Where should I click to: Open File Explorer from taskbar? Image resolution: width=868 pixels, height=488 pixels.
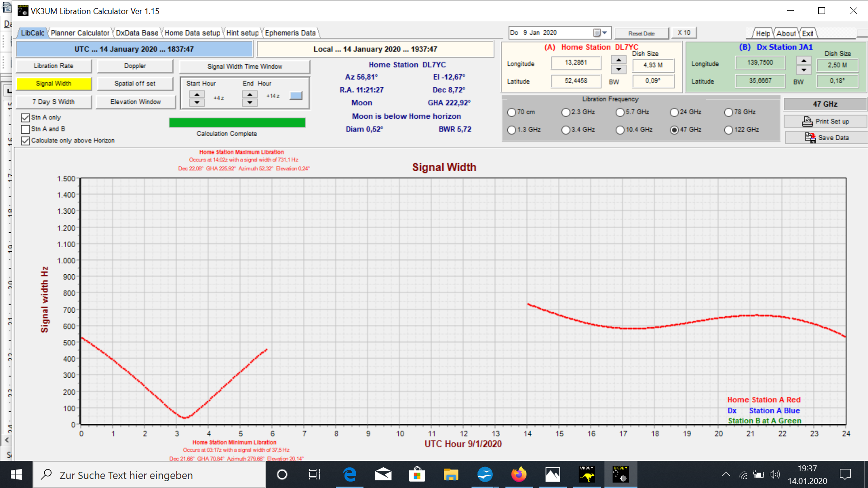tap(451, 474)
